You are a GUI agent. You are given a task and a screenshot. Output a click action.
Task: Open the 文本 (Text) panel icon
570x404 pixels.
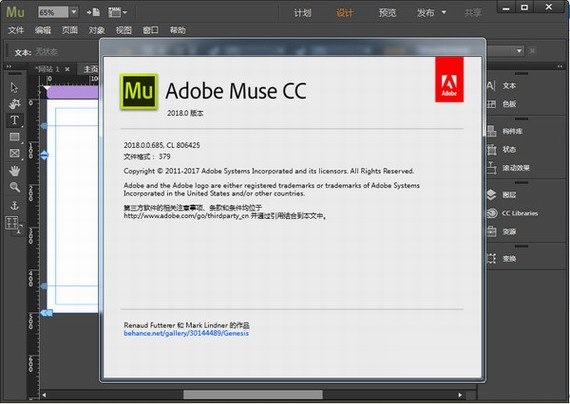click(491, 86)
